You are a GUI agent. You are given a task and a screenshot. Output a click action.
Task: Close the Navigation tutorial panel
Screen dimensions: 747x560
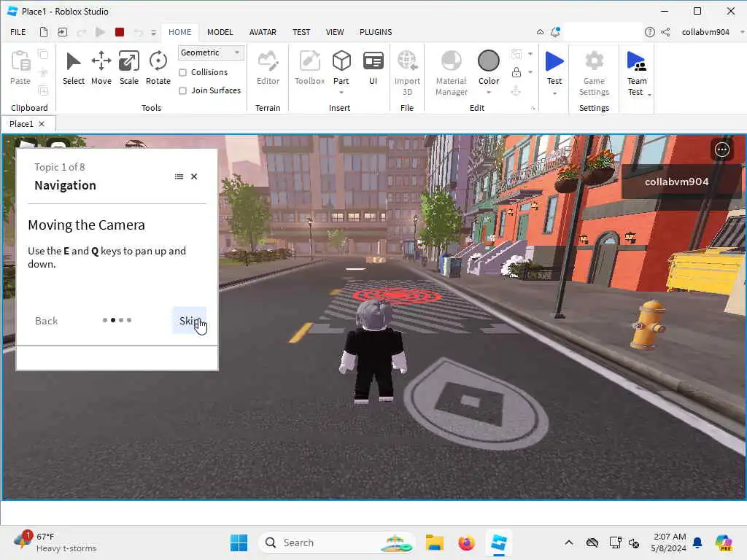[194, 176]
